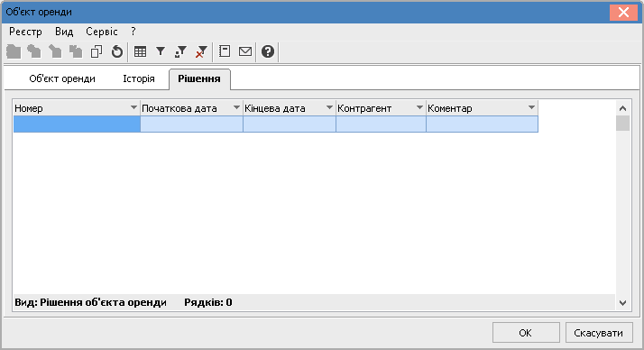Select the empty Коментар cell
Viewport: 644px width, 350px height.
(x=483, y=124)
